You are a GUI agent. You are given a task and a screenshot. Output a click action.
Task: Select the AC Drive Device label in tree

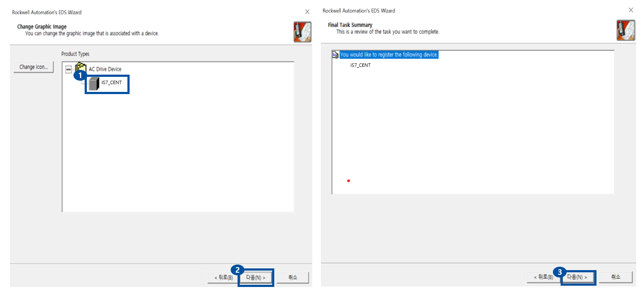105,69
